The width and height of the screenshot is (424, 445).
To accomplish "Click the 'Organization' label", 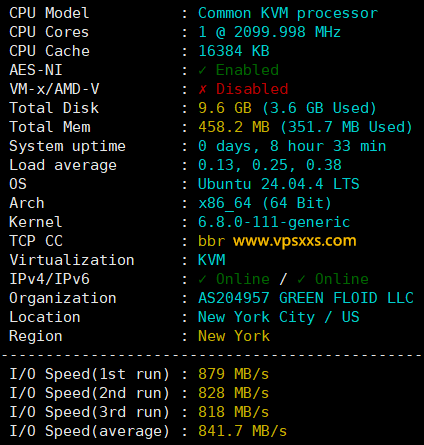I will [63, 299].
